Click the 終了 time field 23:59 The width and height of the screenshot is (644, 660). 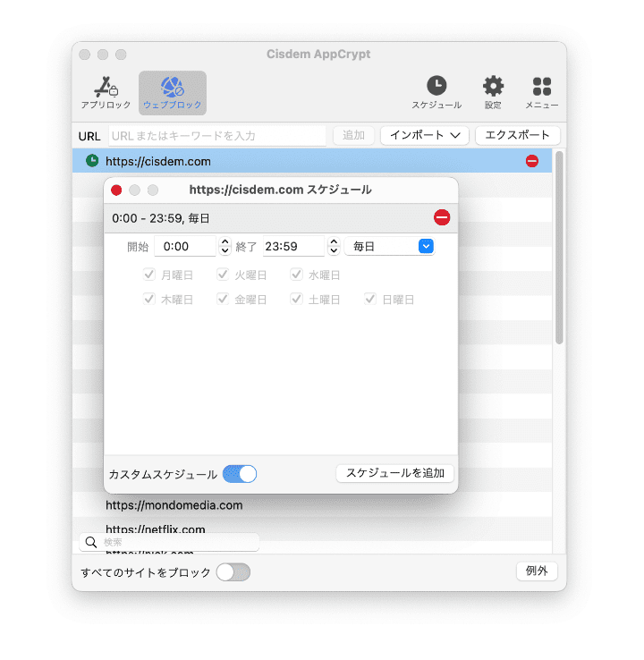[x=293, y=246]
